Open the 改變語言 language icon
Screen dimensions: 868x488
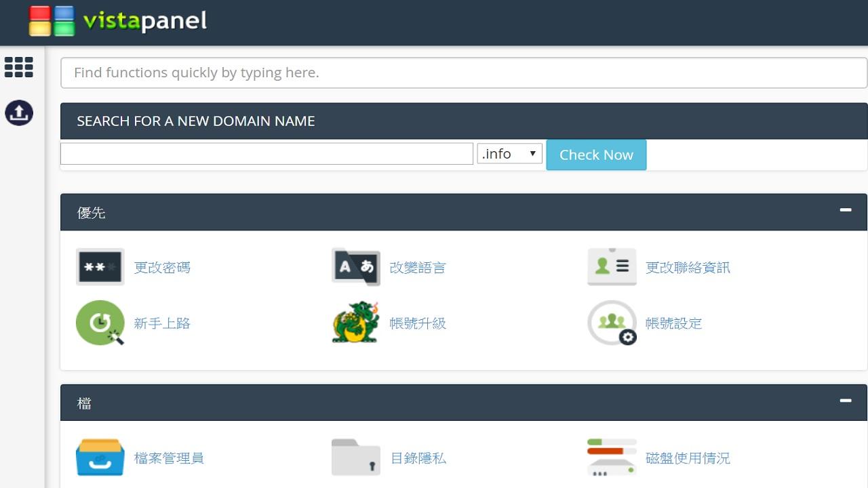(x=355, y=267)
